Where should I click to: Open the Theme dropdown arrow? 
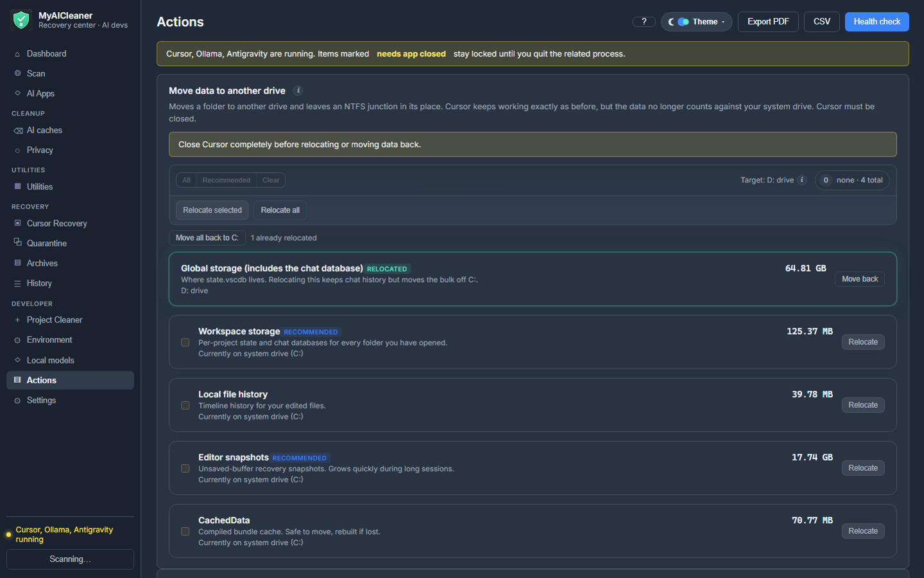pos(723,22)
